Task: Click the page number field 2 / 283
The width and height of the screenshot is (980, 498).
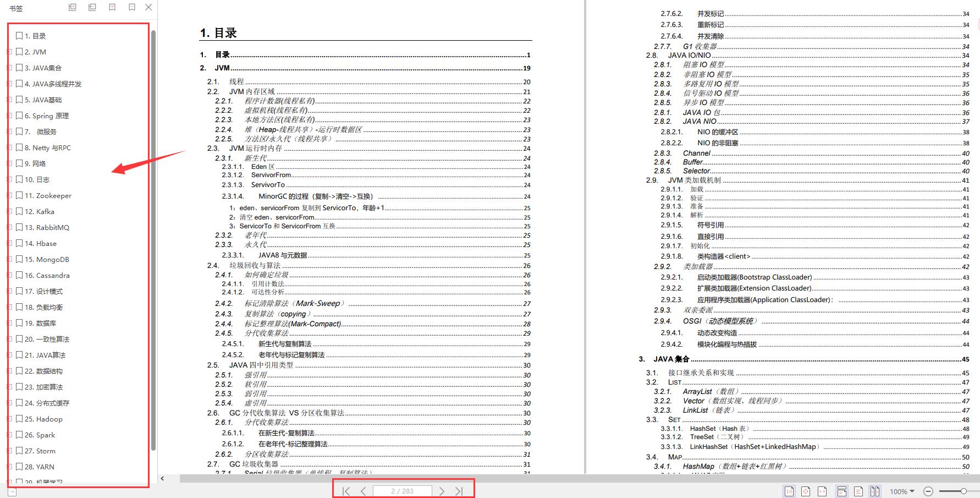Action: (403, 491)
